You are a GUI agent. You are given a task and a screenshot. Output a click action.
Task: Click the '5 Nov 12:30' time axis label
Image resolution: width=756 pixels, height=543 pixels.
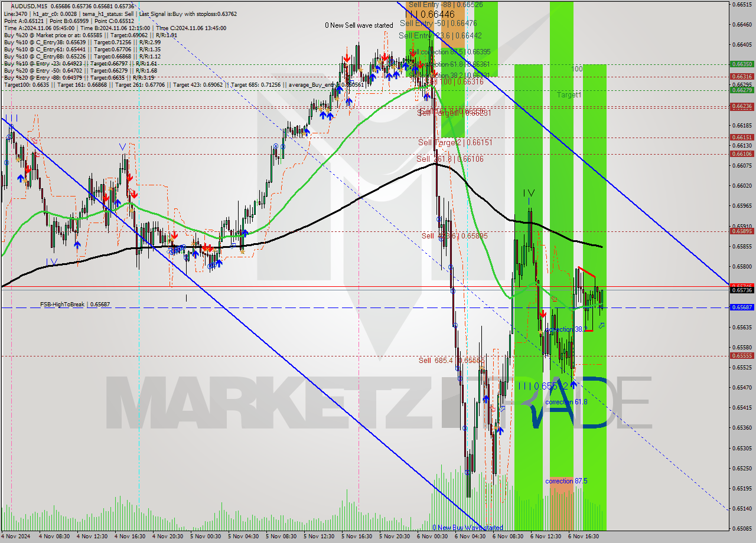318,537
